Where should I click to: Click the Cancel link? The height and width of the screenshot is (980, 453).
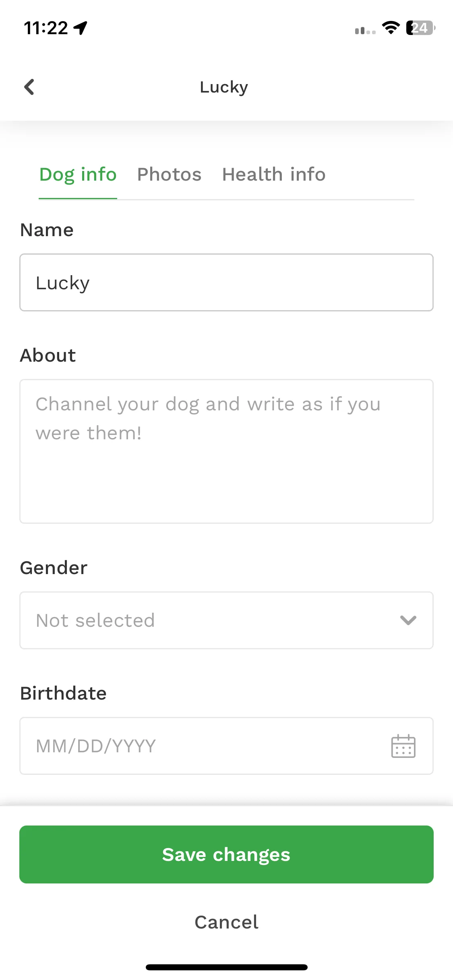(226, 922)
